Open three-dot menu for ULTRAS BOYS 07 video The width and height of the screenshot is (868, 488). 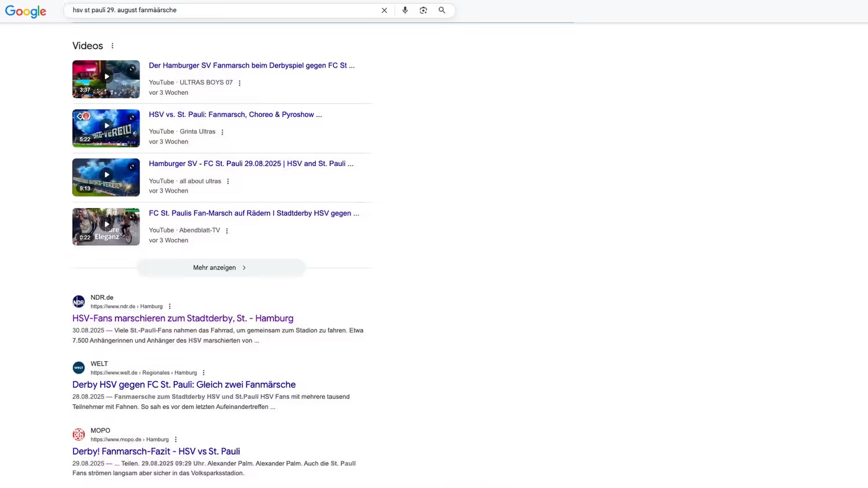[240, 83]
